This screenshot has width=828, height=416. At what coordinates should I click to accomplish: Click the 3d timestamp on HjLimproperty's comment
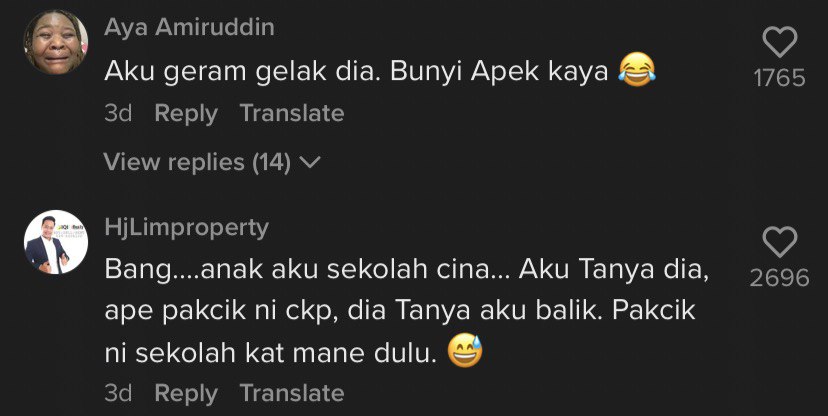point(118,393)
